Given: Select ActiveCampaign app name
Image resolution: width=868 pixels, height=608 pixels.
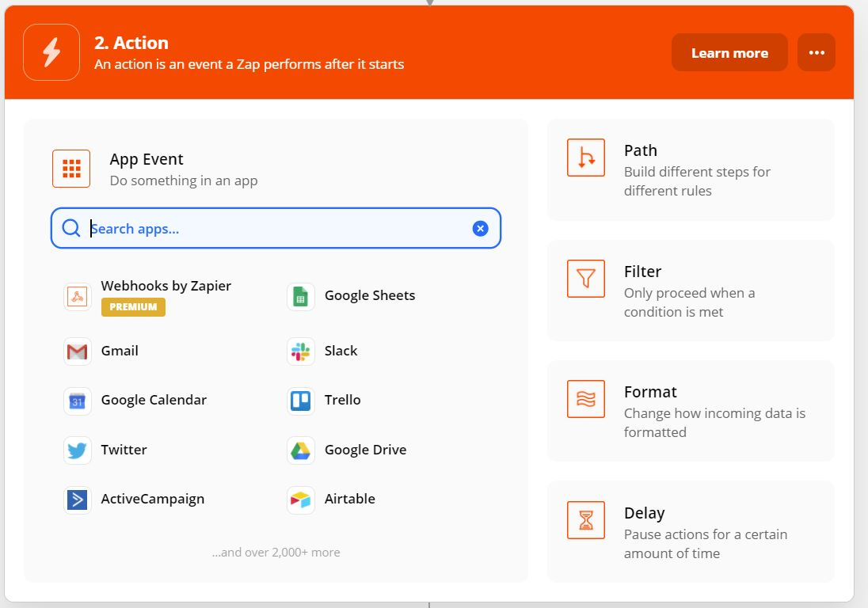Looking at the screenshot, I should coord(153,499).
